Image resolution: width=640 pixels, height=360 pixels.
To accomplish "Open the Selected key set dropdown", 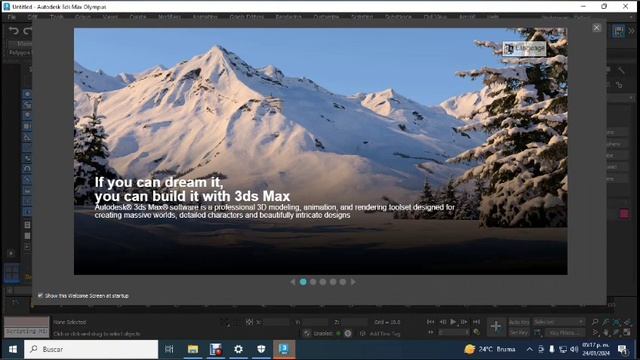I will click(558, 322).
